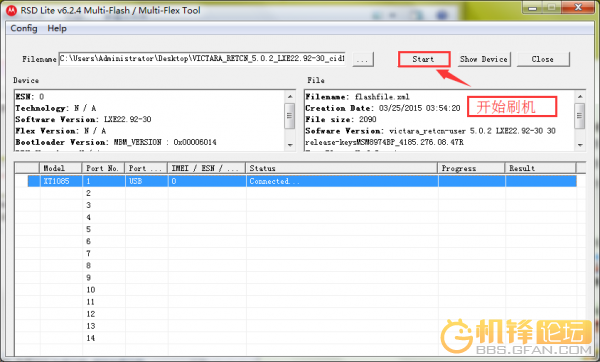Click the Start button to begin flashing
The height and width of the screenshot is (362, 600).
click(424, 59)
